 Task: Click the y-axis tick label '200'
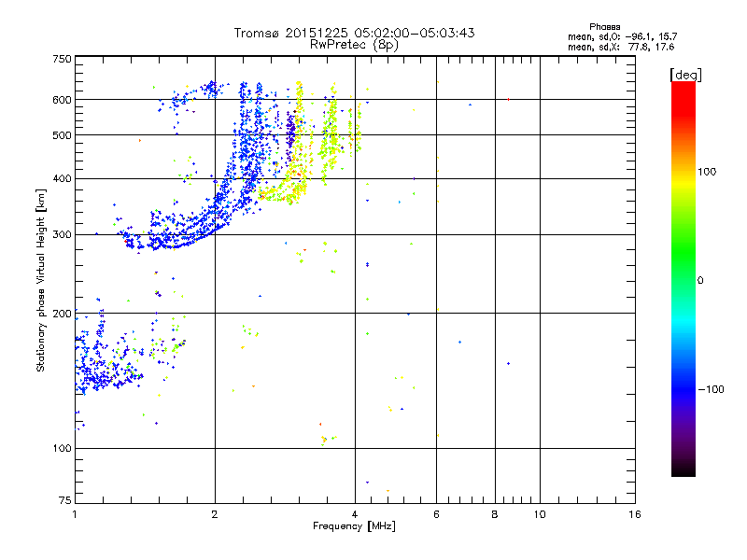point(62,314)
